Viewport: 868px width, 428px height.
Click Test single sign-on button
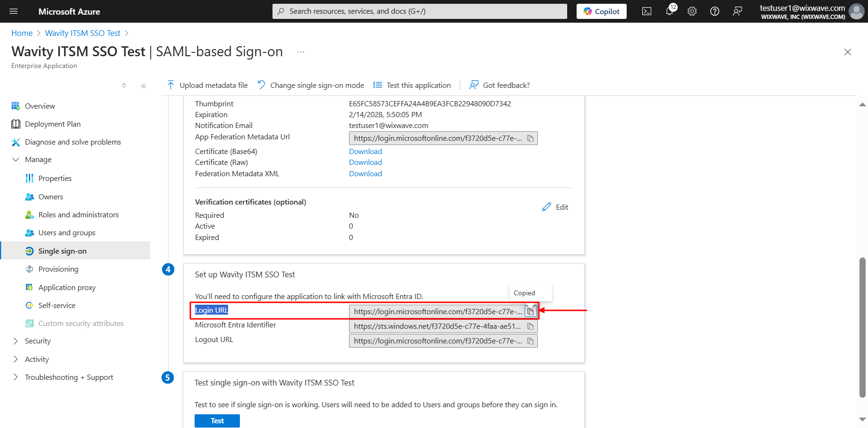point(217,421)
